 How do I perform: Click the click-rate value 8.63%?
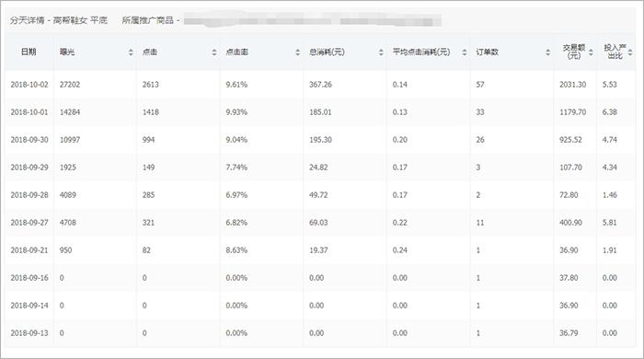236,250
